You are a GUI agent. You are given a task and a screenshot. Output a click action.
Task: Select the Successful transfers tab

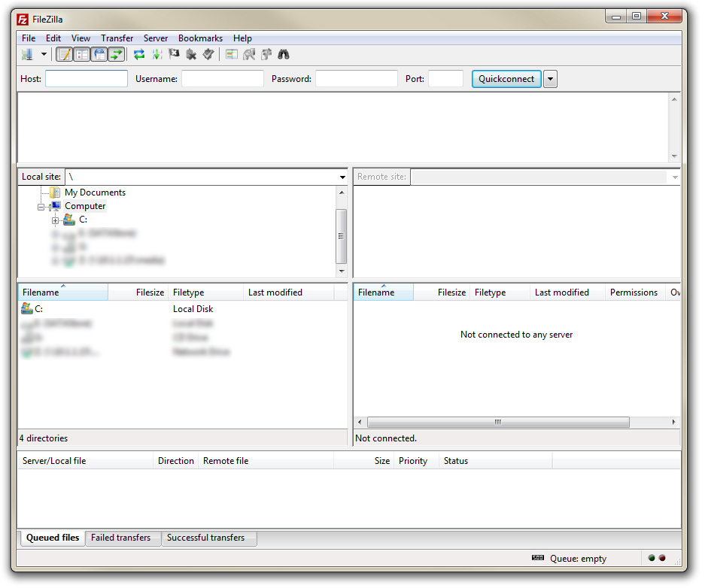[x=208, y=538]
